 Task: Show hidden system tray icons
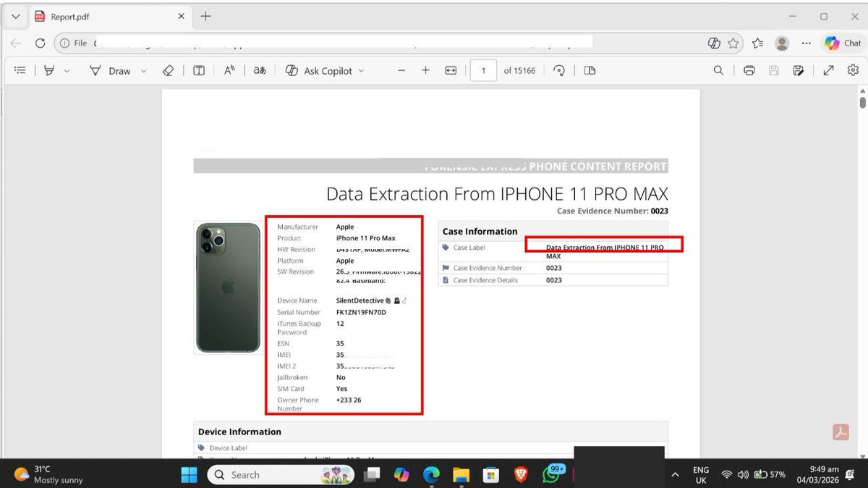(675, 474)
